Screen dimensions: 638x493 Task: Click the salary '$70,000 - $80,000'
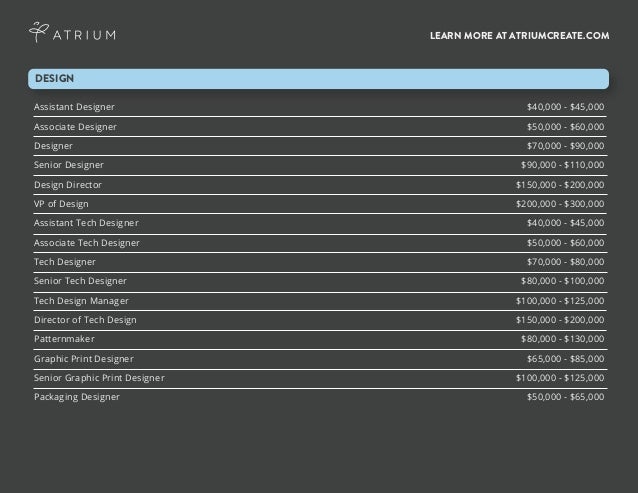[x=565, y=262]
